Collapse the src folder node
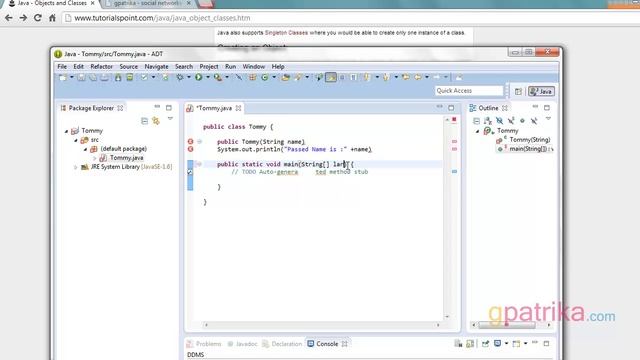This screenshot has width=640, height=360. click(x=76, y=140)
